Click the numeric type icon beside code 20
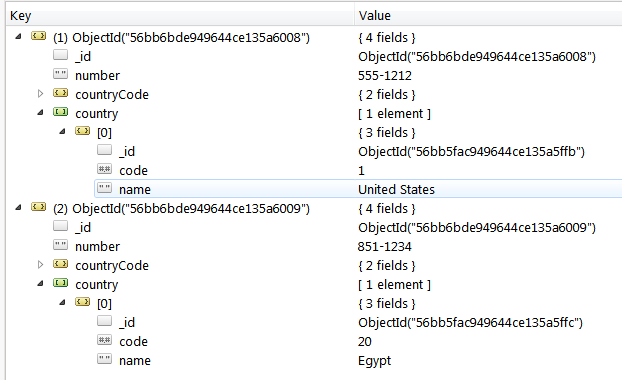622x380 pixels. pos(105,340)
